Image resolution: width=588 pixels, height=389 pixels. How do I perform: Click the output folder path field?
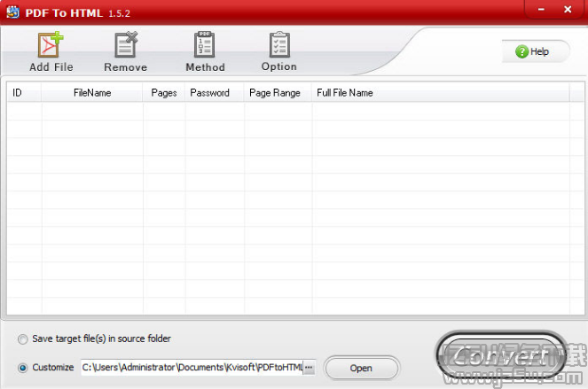[192, 367]
